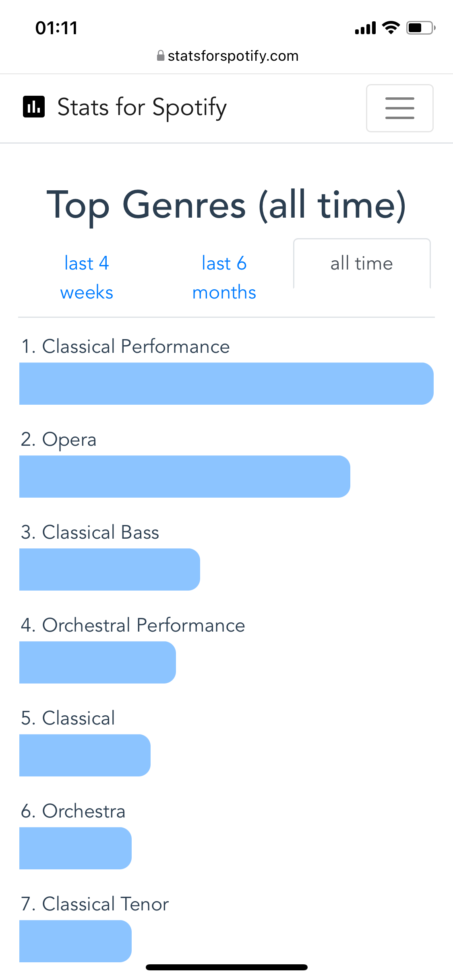453x980 pixels.
Task: Tap the home indicator bar at the bottom
Action: pos(227,967)
